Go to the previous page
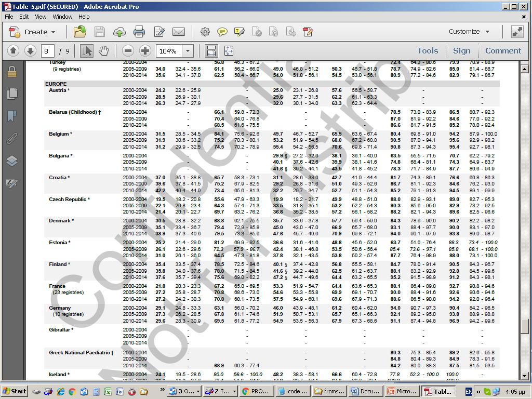The height and width of the screenshot is (399, 532). 13,51
